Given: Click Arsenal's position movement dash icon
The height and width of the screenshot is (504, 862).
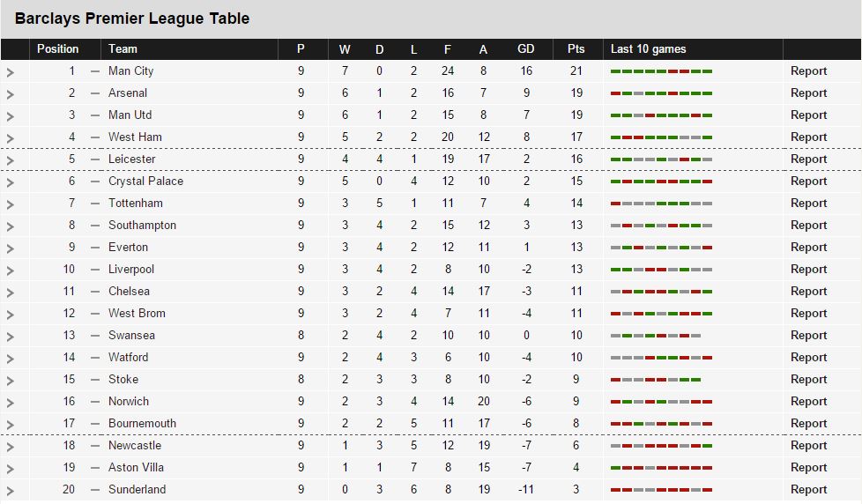Looking at the screenshot, I should click(x=95, y=93).
